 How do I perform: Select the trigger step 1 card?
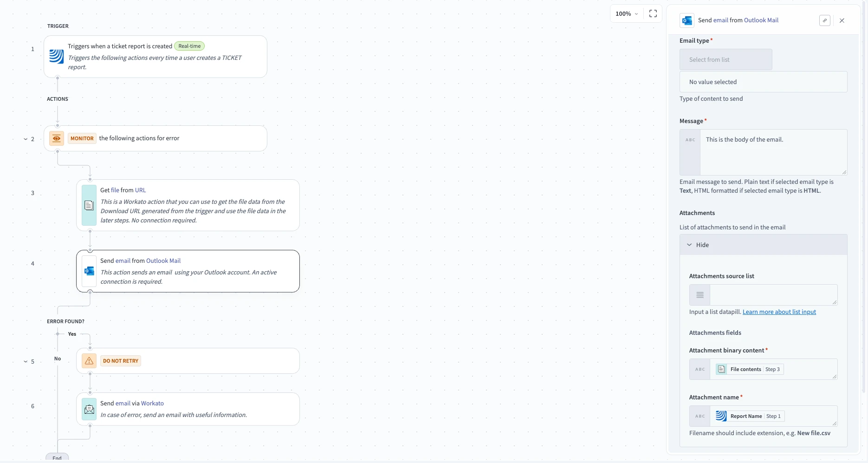point(155,57)
